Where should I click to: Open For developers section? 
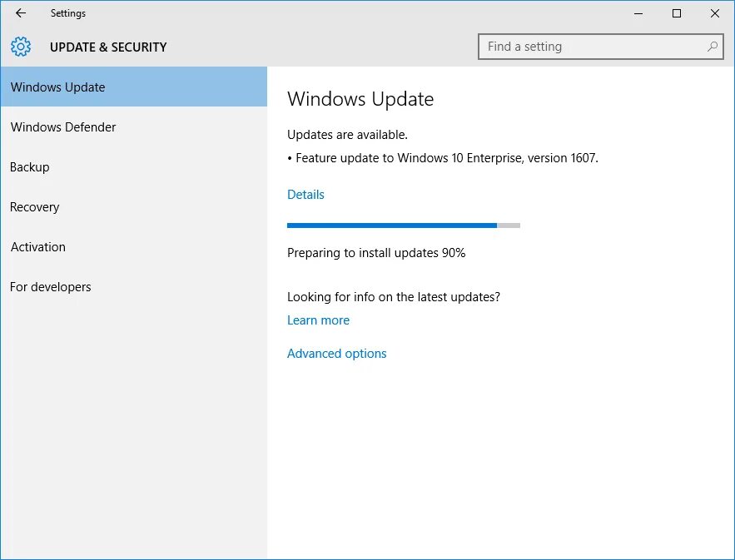[134, 287]
